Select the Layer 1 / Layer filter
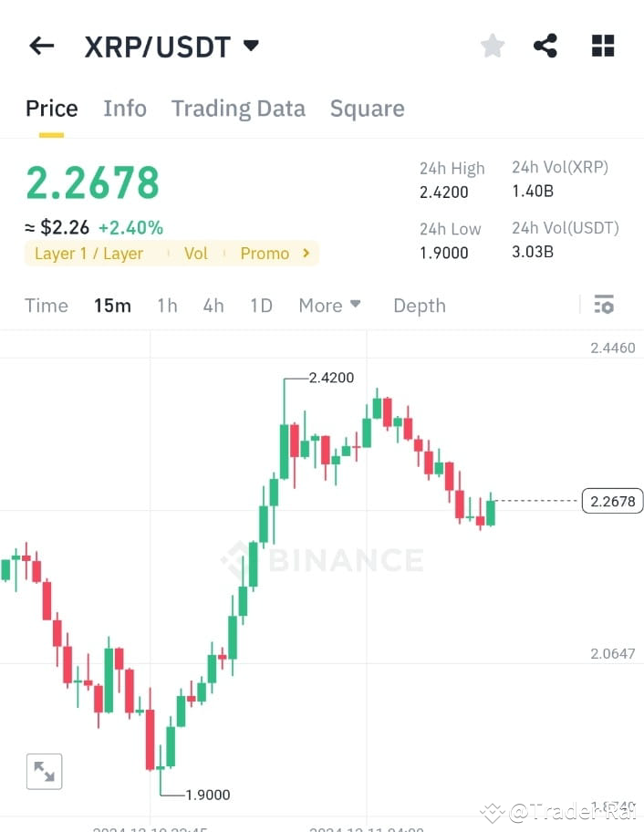The height and width of the screenshot is (832, 644). tap(88, 254)
